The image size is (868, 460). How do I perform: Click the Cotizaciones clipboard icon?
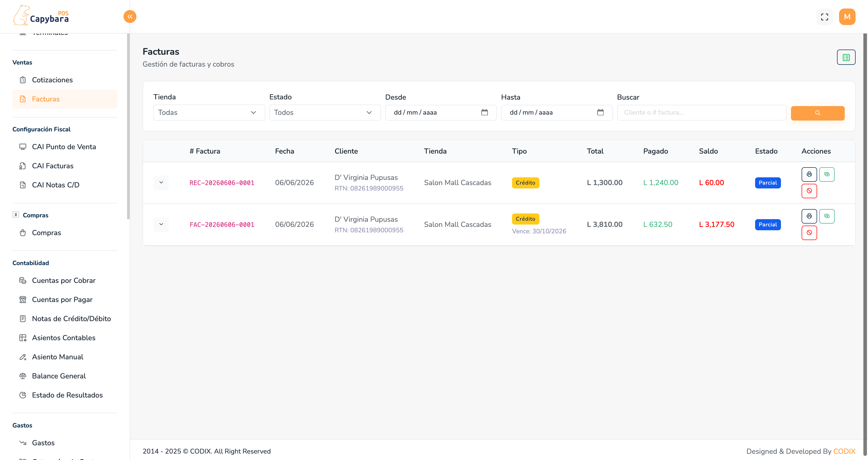pyautogui.click(x=22, y=80)
